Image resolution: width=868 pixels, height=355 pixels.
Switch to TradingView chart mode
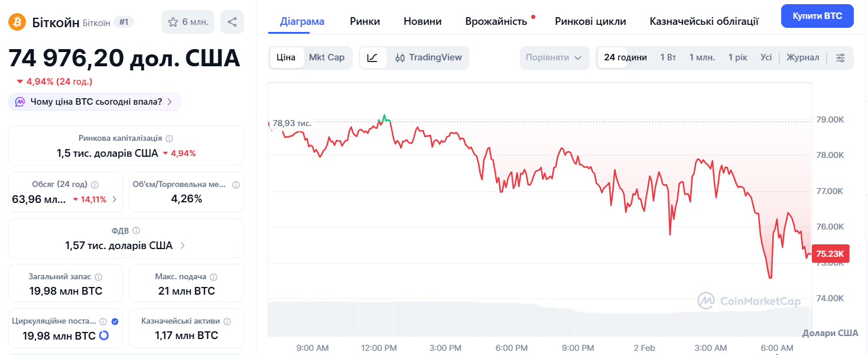(x=428, y=57)
